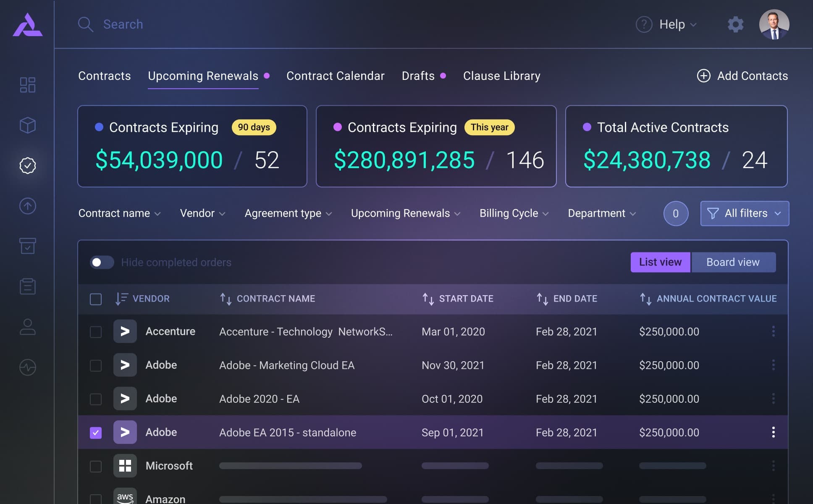Click $54,039,000 expiring value
The width and height of the screenshot is (813, 504).
tap(159, 160)
